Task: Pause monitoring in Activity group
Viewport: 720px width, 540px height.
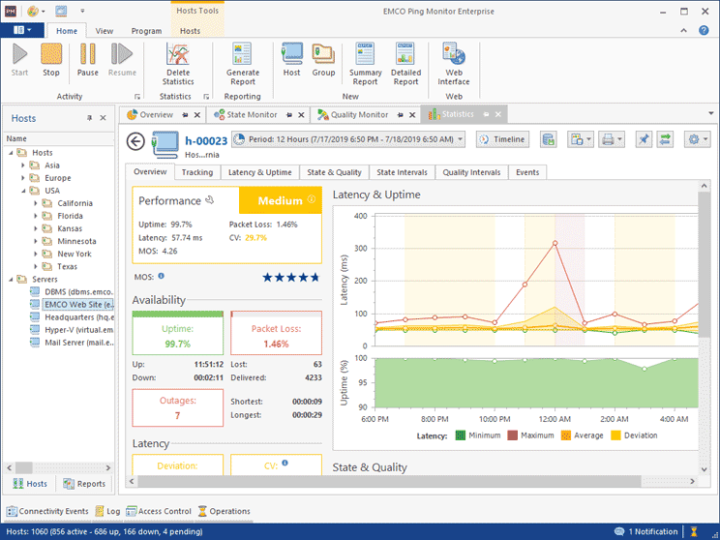Action: 87,60
